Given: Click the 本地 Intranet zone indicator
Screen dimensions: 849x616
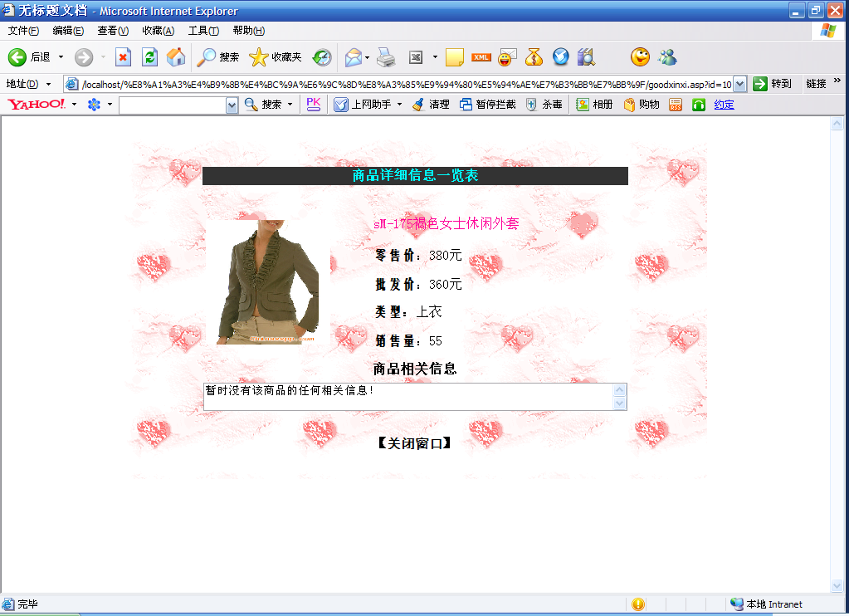Looking at the screenshot, I should pos(767,604).
